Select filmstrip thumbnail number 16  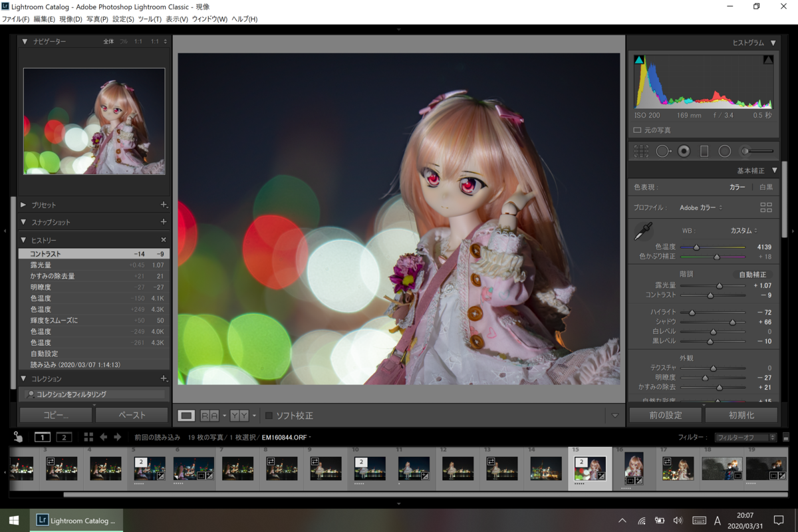(634, 468)
